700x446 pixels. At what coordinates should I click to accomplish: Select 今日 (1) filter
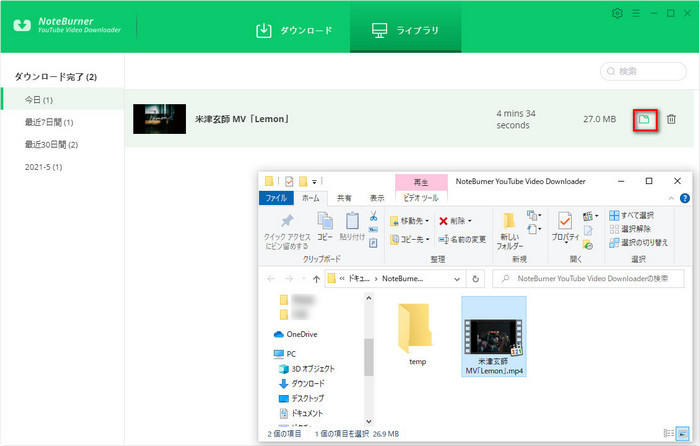[62, 100]
